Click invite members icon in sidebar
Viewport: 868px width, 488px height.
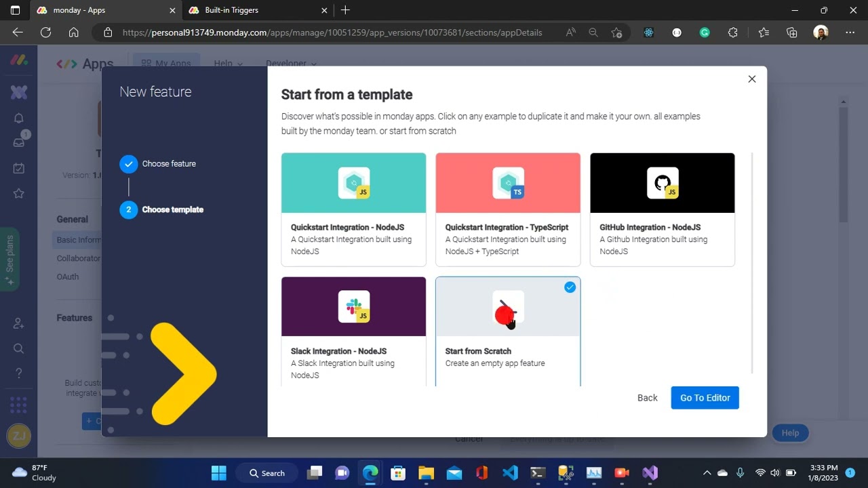[19, 323]
